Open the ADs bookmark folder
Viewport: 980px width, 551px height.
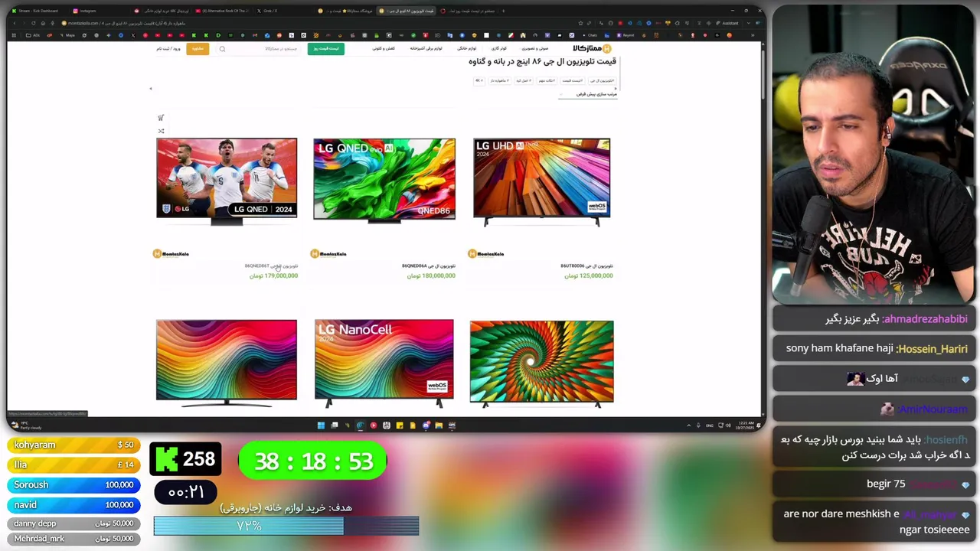point(32,35)
